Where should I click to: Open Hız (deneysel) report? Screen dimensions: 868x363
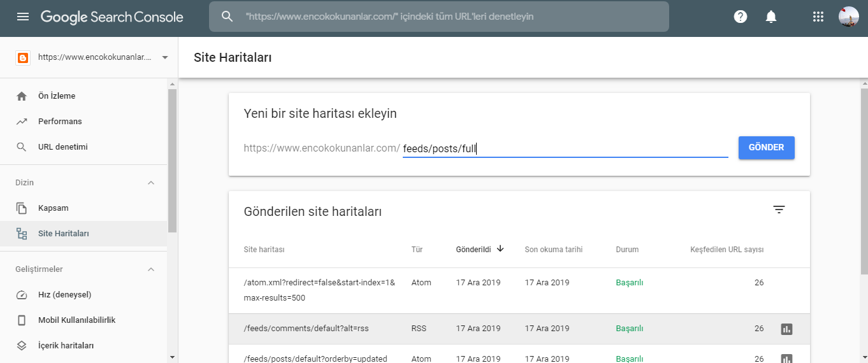[x=84, y=295]
